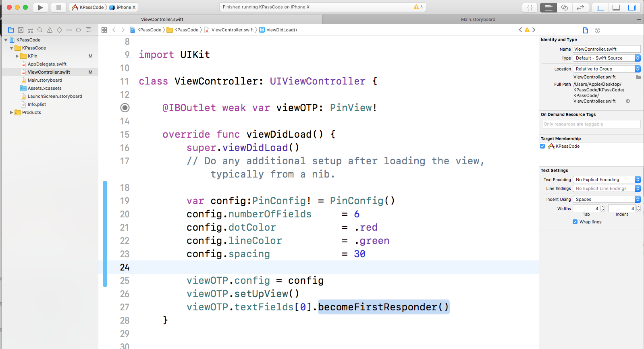Screen dimensions: 644x349
Task: Toggle the Inspectors panel
Action: click(632, 7)
